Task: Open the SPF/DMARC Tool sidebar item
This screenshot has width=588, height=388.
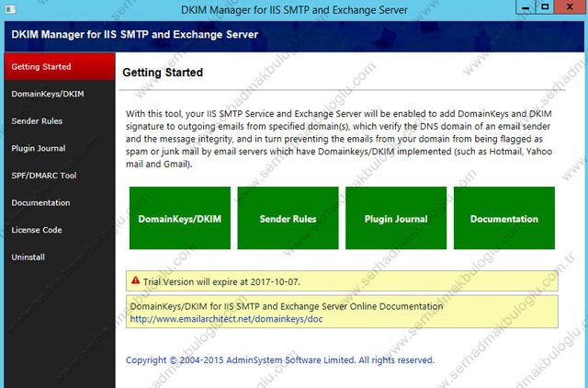Action: pyautogui.click(x=60, y=176)
